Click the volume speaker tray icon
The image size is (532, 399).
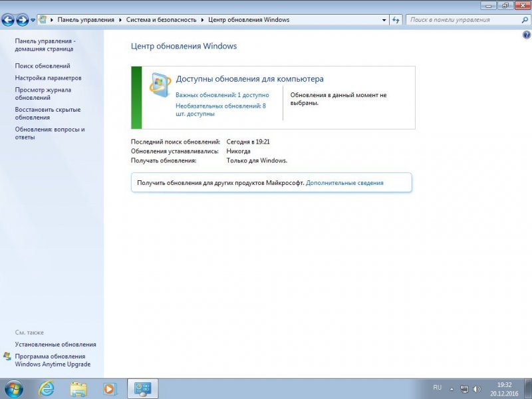tap(477, 389)
